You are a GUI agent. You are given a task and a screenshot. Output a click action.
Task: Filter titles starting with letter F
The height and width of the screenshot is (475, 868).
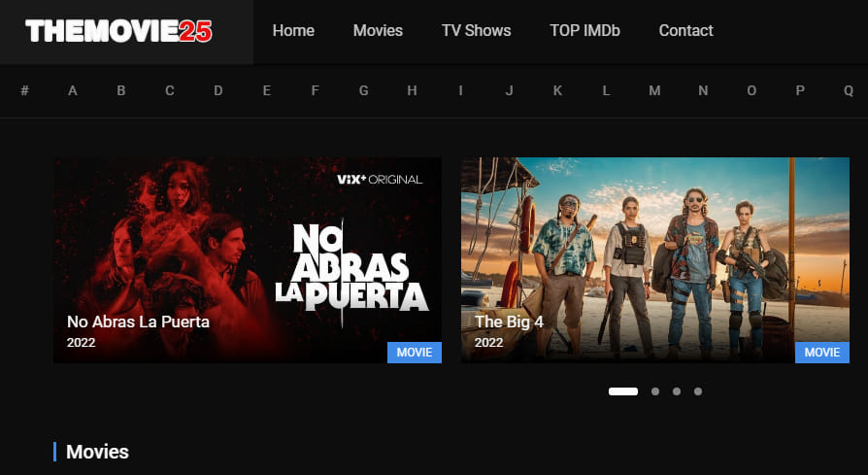click(315, 90)
